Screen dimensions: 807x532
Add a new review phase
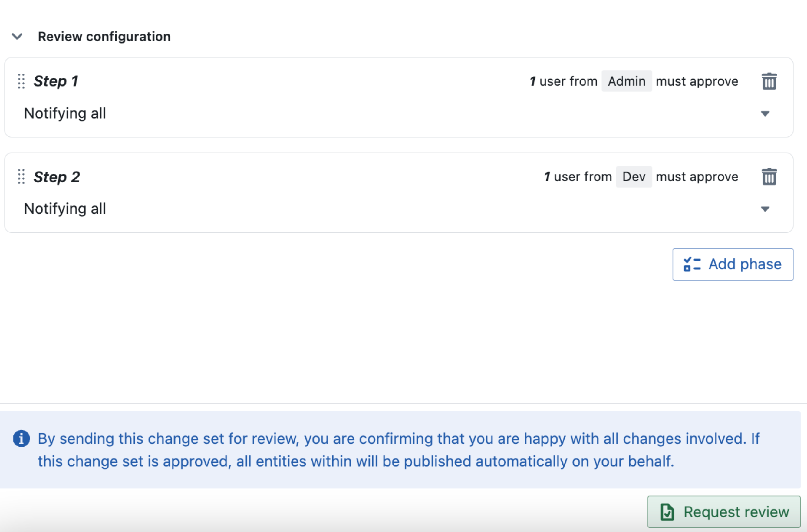pos(733,264)
